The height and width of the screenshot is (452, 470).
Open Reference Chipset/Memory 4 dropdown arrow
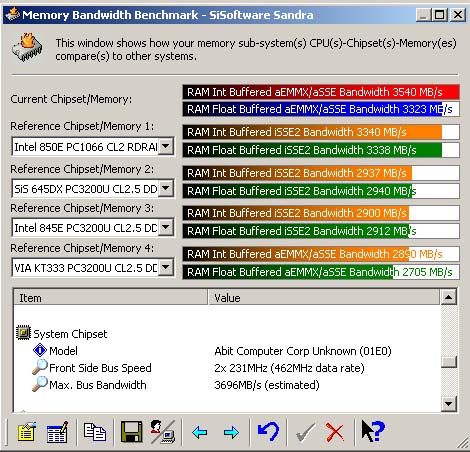166,267
